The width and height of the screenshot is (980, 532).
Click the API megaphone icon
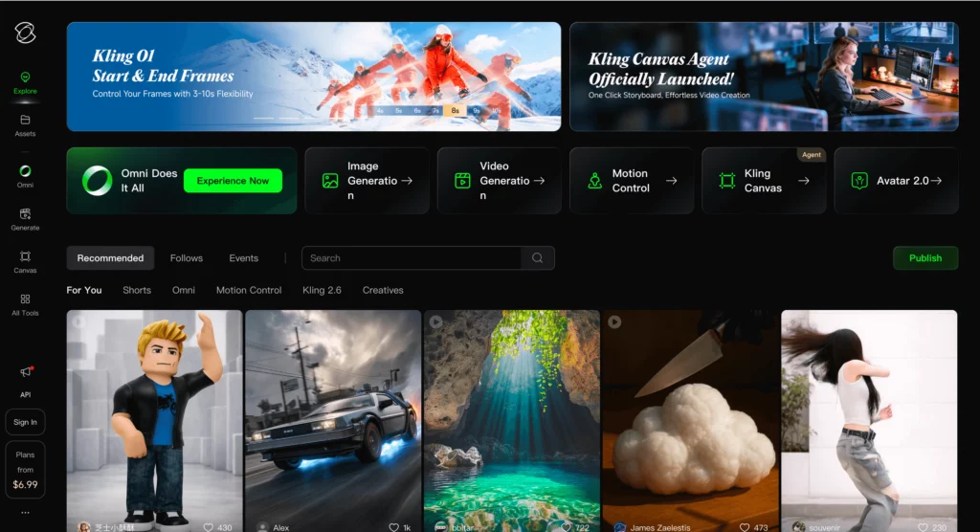[x=25, y=372]
